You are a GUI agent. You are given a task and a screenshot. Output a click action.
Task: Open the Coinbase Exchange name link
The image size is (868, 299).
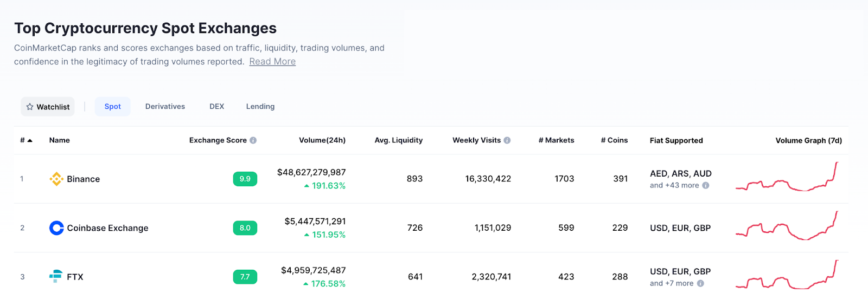pyautogui.click(x=107, y=228)
